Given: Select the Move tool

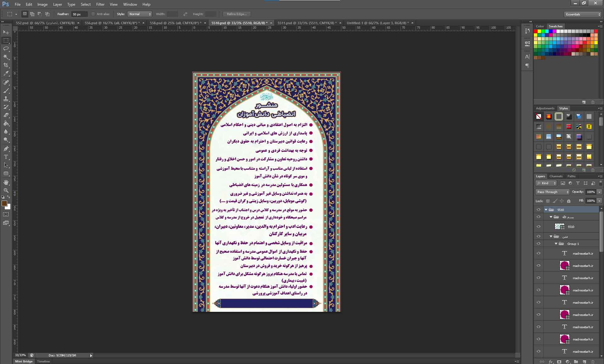Looking at the screenshot, I should coord(6,32).
